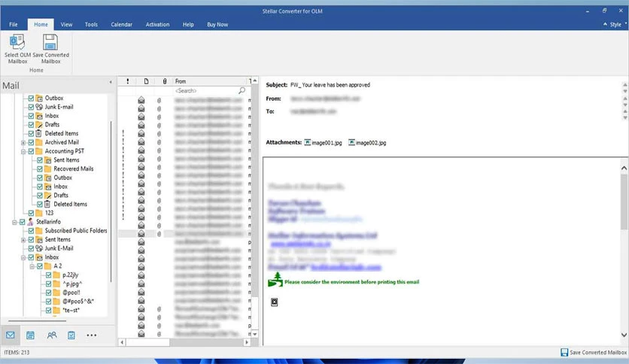Screen dimensions: 629x364
Task: Sort by importance (exclamation) column header
Action: point(128,81)
